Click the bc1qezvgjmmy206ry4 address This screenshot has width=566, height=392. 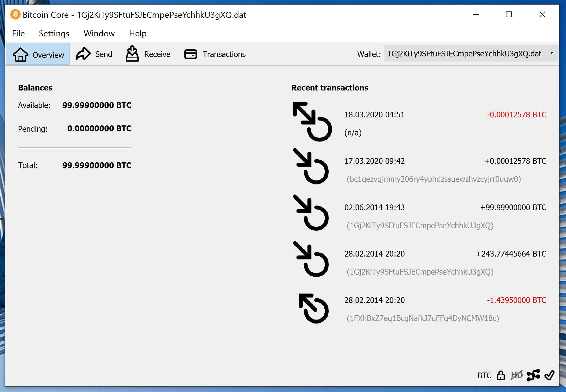[x=434, y=179]
